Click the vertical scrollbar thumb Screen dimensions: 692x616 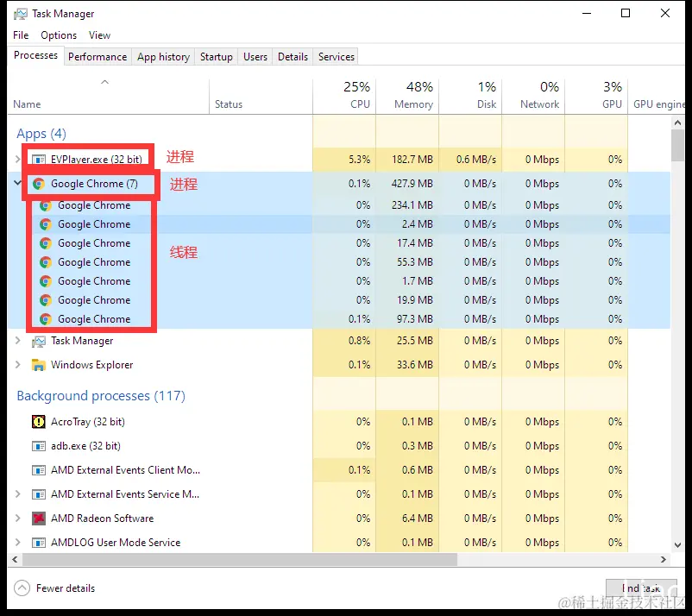(x=678, y=146)
